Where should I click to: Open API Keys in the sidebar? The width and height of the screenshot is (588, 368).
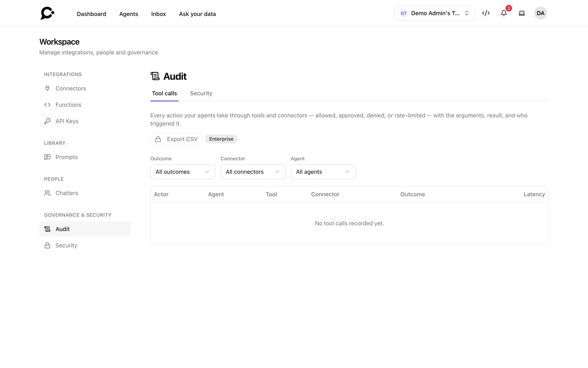[x=85, y=121]
